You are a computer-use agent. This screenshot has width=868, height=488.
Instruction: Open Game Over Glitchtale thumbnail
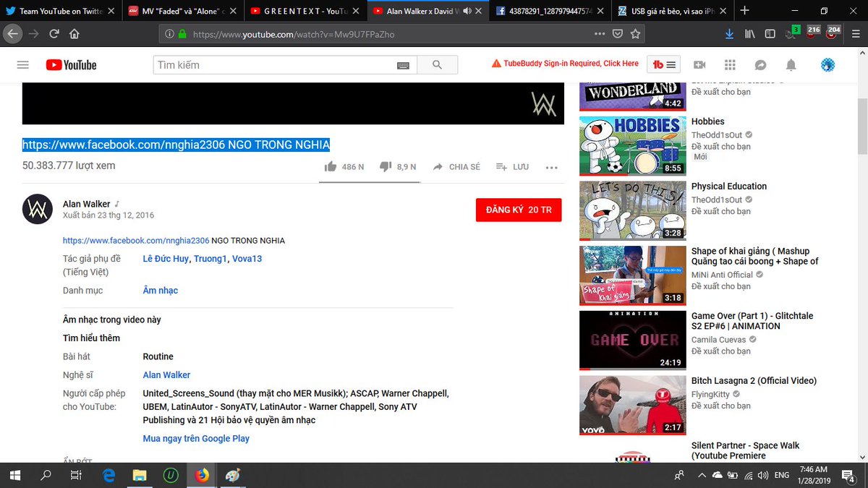(632, 340)
